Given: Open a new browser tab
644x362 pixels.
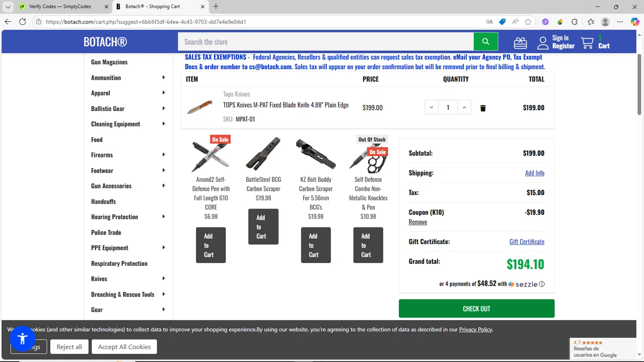Looking at the screenshot, I should pyautogui.click(x=216, y=6).
